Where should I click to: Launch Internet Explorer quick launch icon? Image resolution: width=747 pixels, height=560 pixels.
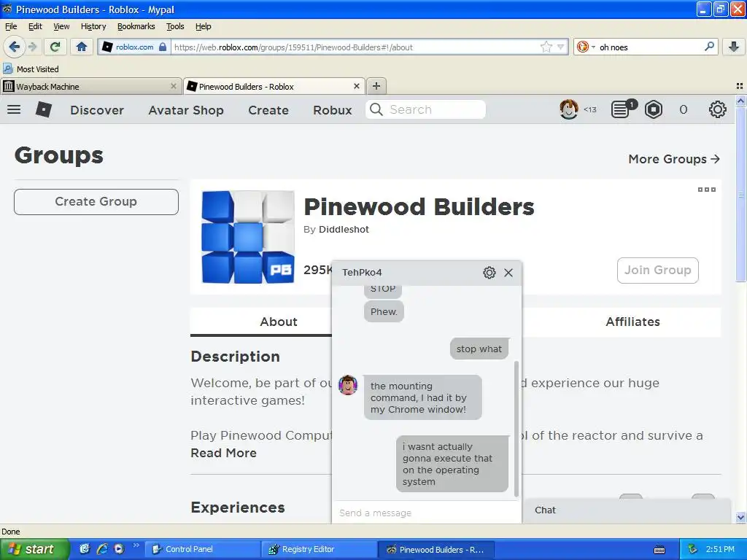click(x=102, y=549)
